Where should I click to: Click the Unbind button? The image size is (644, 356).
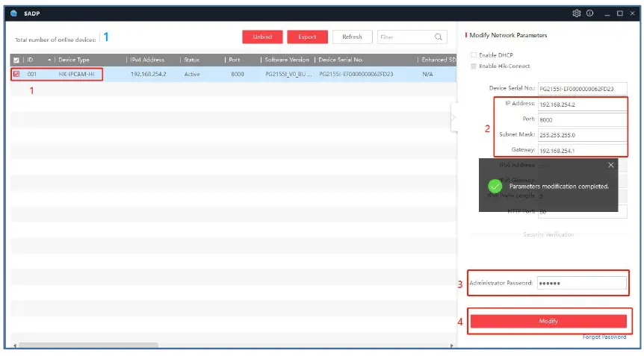(x=262, y=37)
